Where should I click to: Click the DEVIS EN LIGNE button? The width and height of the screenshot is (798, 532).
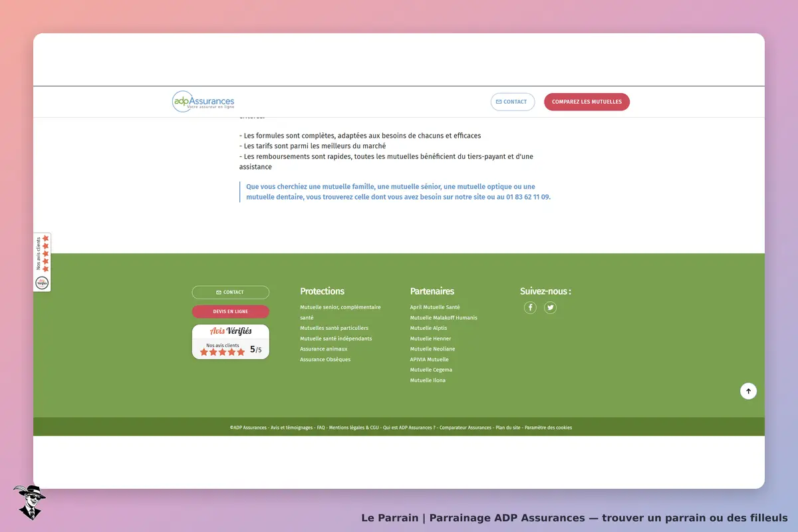[231, 311]
